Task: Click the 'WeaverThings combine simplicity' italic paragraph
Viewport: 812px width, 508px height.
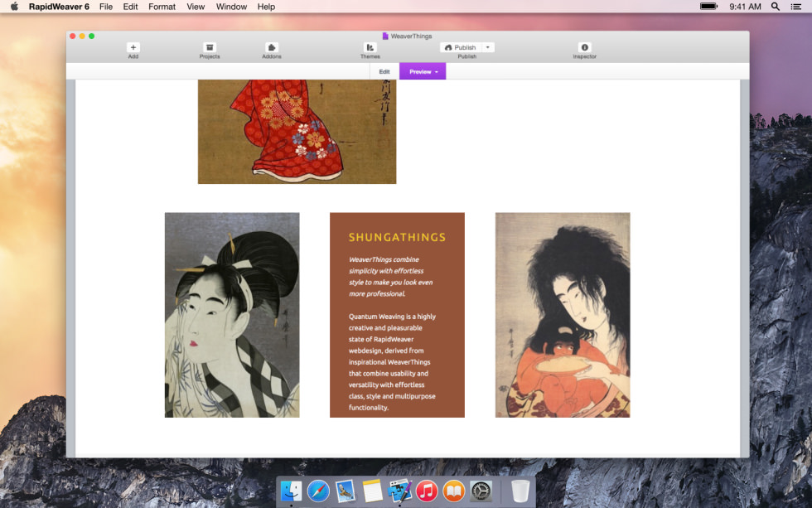Action: click(390, 277)
